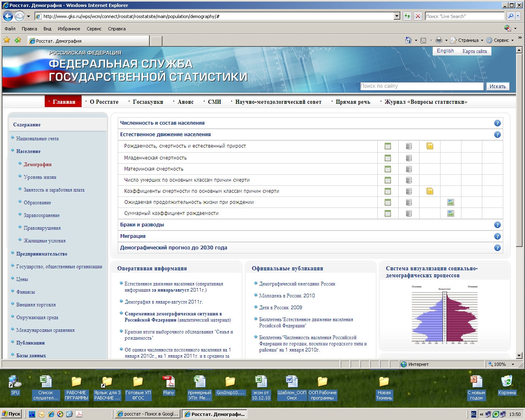Select the О Росстате navigation tab
This screenshot has width=525, height=420.
coord(104,102)
